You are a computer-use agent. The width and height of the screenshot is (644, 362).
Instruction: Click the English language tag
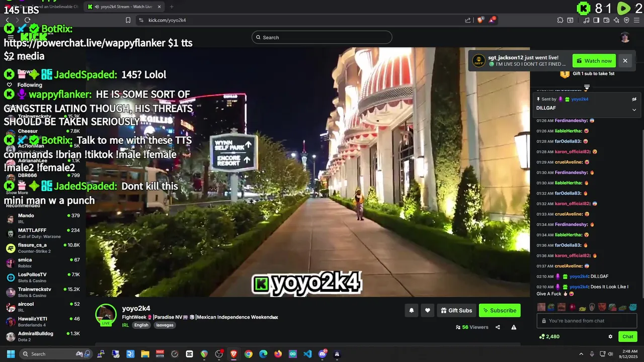tap(141, 325)
